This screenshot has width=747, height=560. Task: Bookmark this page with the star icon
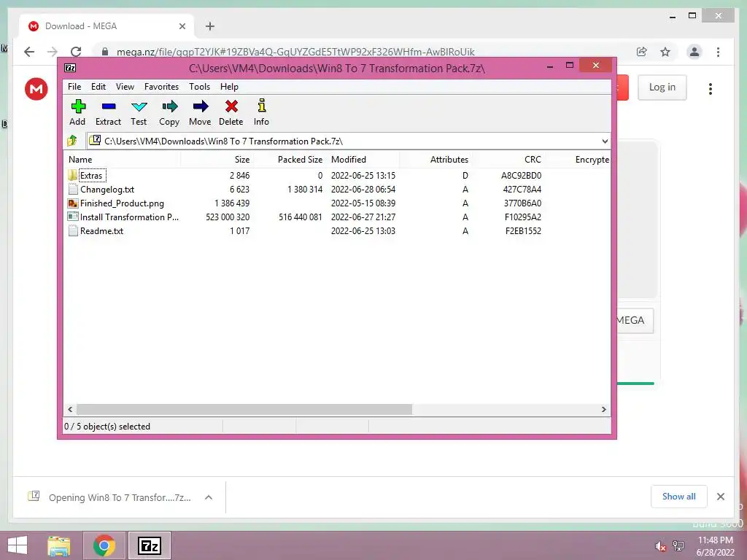pos(665,52)
